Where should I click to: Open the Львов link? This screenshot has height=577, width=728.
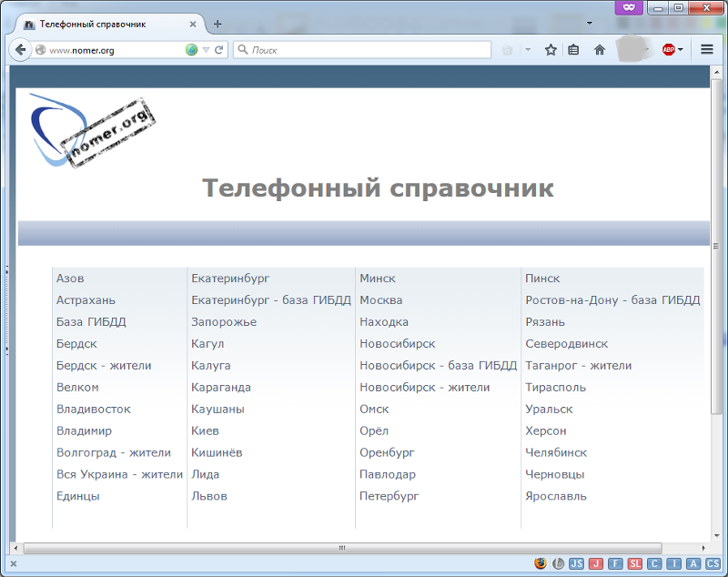point(209,496)
